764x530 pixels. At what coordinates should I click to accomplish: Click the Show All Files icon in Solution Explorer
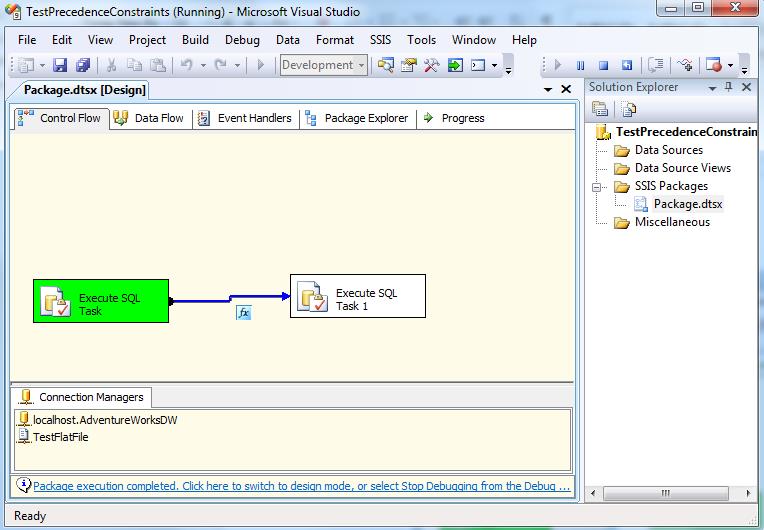point(628,109)
